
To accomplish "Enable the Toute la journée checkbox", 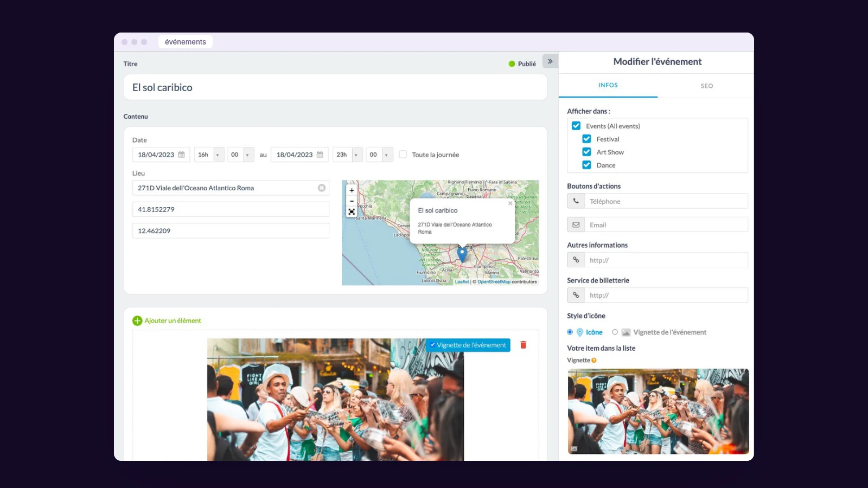I will click(403, 155).
